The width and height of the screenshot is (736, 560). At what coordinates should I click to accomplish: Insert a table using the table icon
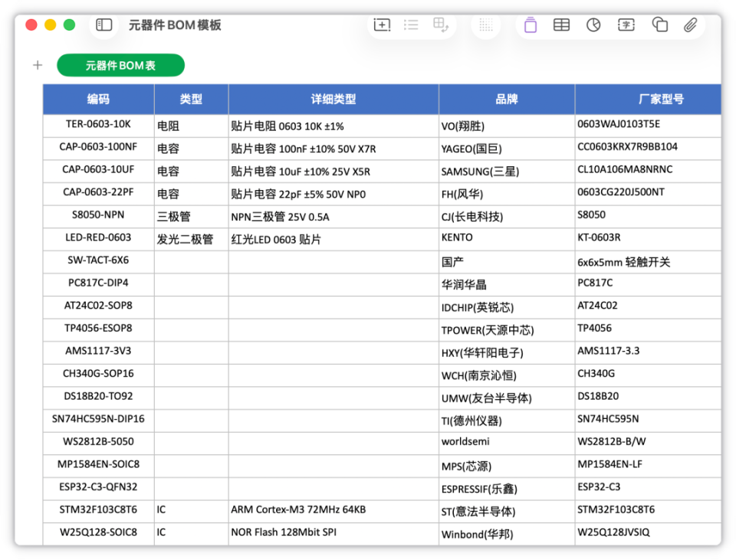click(561, 25)
